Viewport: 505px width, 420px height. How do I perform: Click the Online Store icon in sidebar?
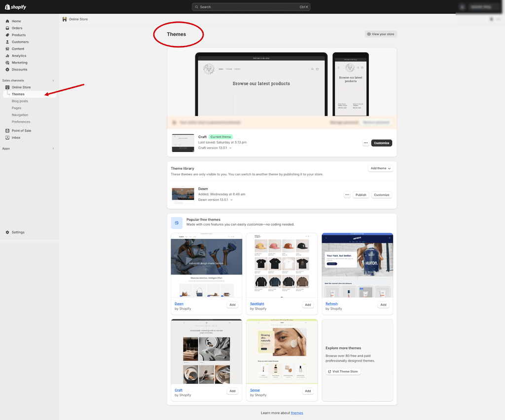(7, 87)
